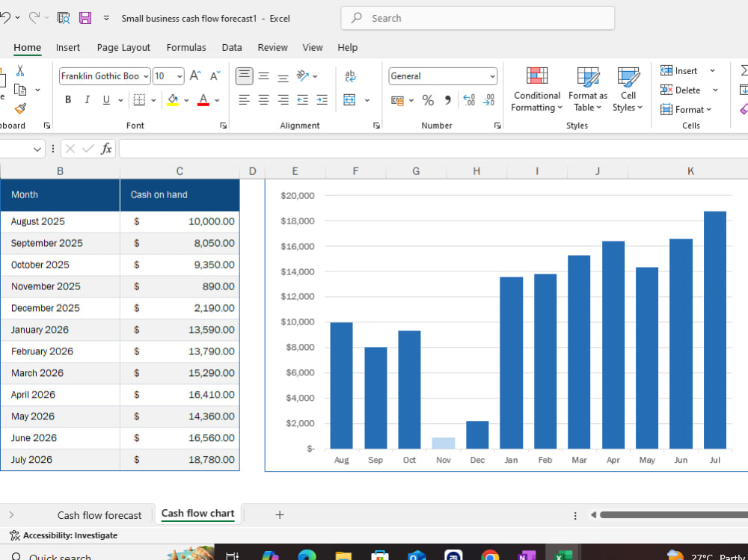This screenshot has width=748, height=560.
Task: Click the Borders icon
Action: point(139,99)
